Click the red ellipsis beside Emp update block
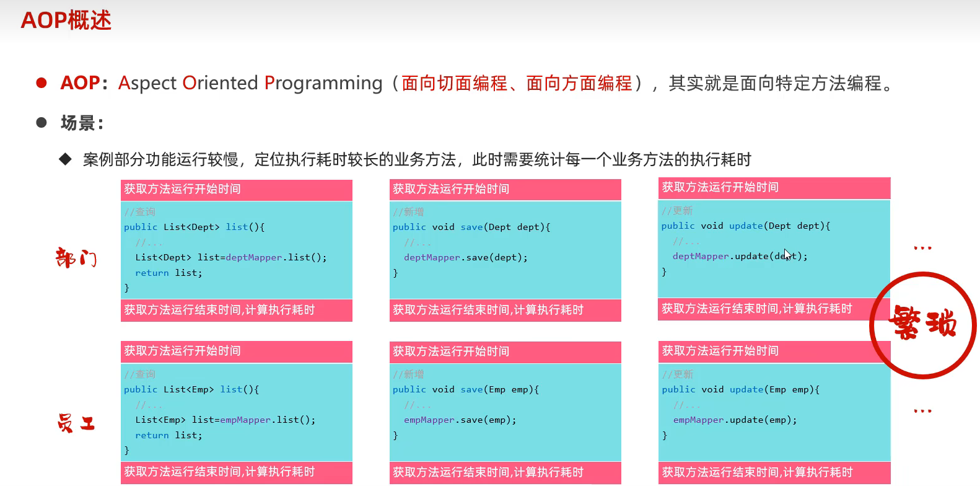The height and width of the screenshot is (486, 980). (x=922, y=411)
